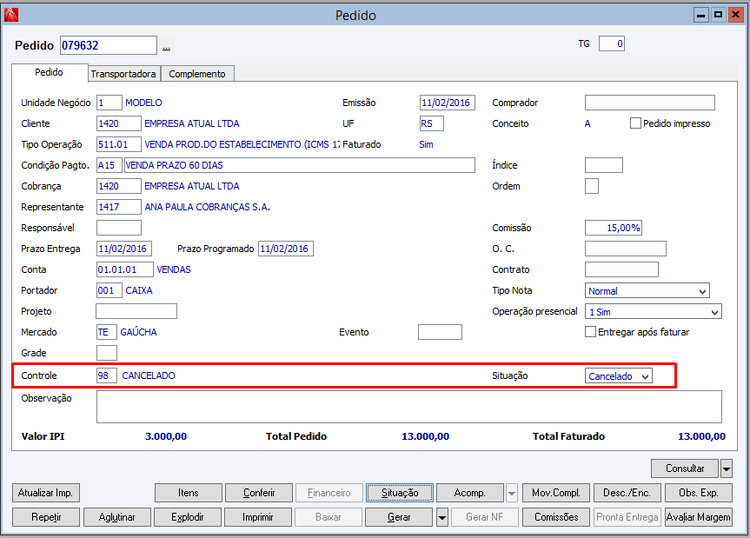Switch to the Pedido tab
The height and width of the screenshot is (538, 750).
[x=49, y=72]
